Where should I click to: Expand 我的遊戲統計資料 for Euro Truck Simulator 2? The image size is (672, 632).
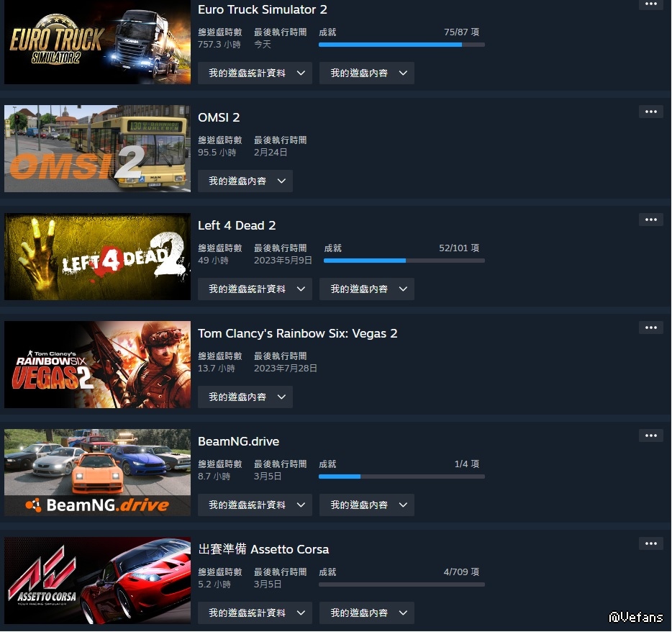pyautogui.click(x=255, y=73)
